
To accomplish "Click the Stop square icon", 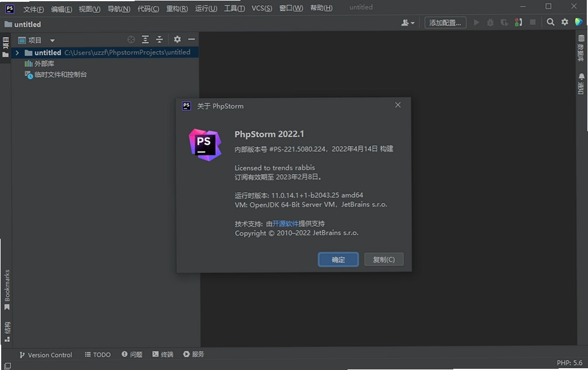I will 533,23.
